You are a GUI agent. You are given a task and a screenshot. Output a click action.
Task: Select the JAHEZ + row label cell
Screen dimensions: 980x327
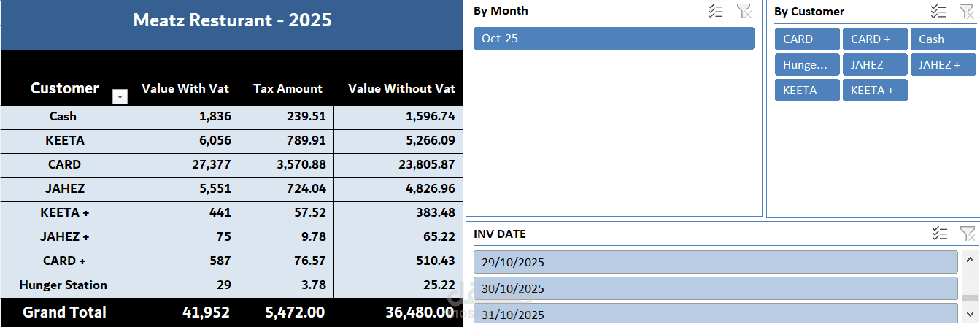click(x=64, y=237)
